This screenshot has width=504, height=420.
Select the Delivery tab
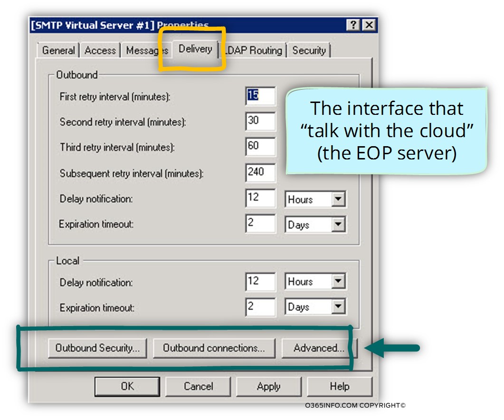click(195, 49)
